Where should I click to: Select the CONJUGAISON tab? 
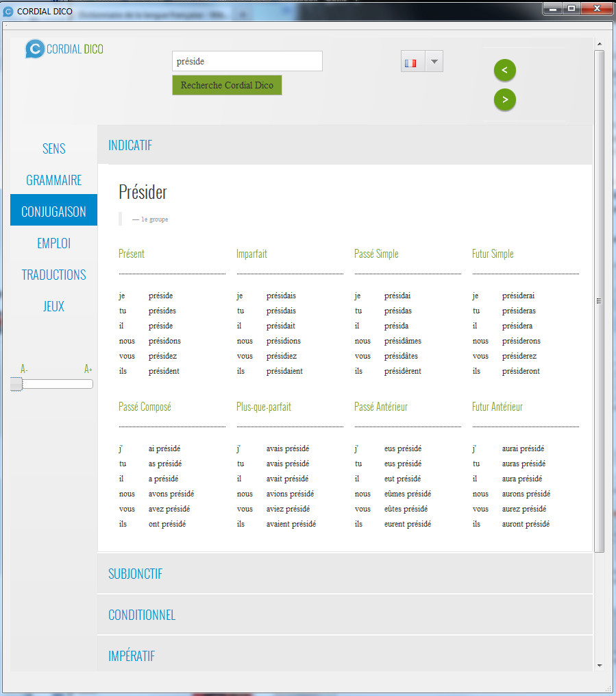53,210
